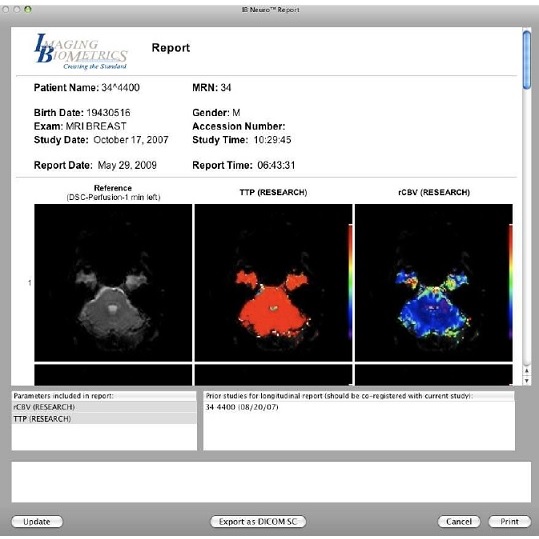Click the TTP color scale bar
This screenshot has height=539, width=539.
pyautogui.click(x=350, y=281)
